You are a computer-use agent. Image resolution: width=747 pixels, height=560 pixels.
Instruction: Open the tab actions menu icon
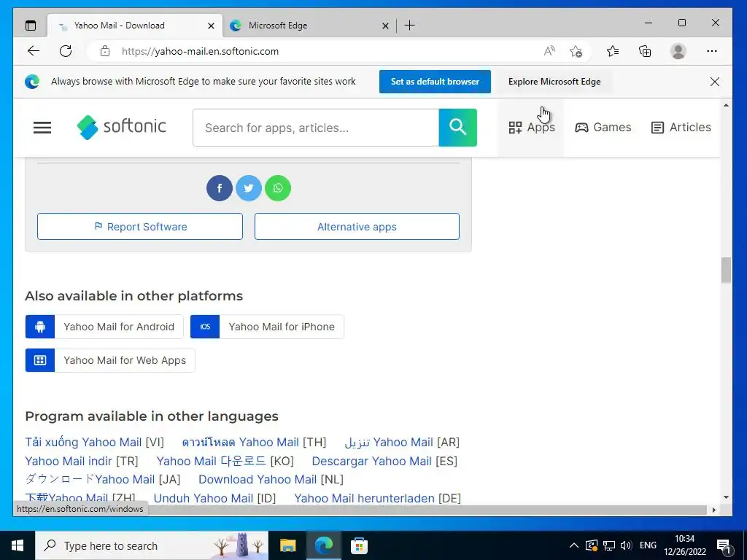pyautogui.click(x=31, y=26)
